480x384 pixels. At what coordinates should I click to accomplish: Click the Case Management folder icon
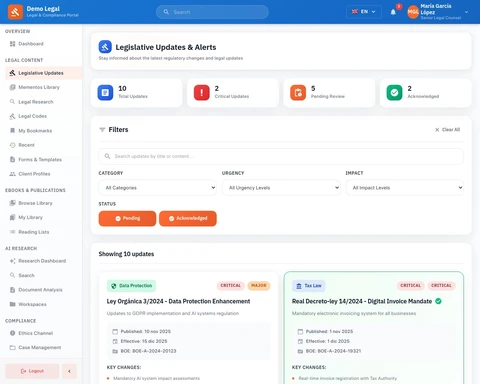(x=13, y=348)
